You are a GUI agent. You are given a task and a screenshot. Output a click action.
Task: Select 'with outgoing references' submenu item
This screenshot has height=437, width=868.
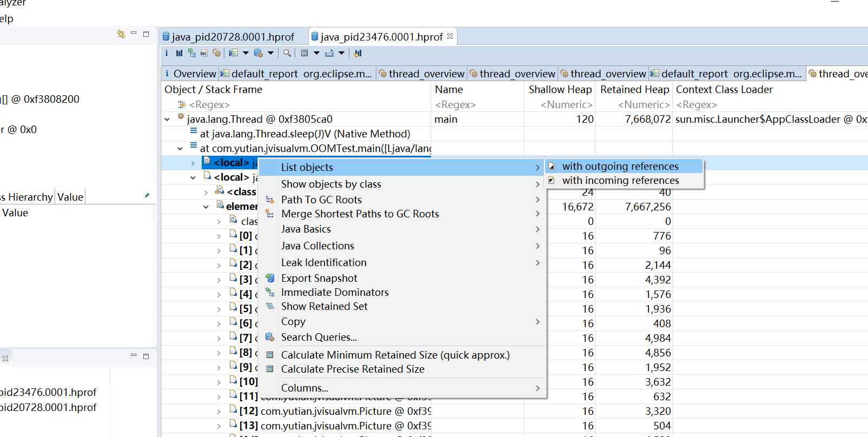pos(620,166)
